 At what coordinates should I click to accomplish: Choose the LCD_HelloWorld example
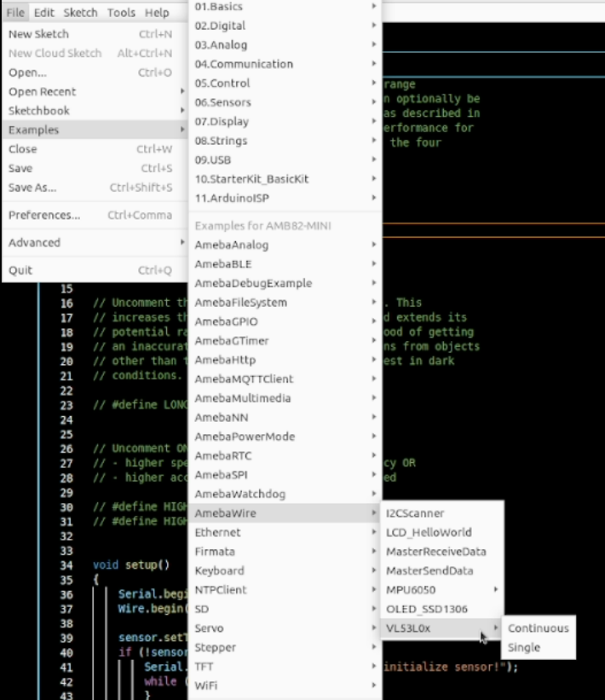(428, 532)
